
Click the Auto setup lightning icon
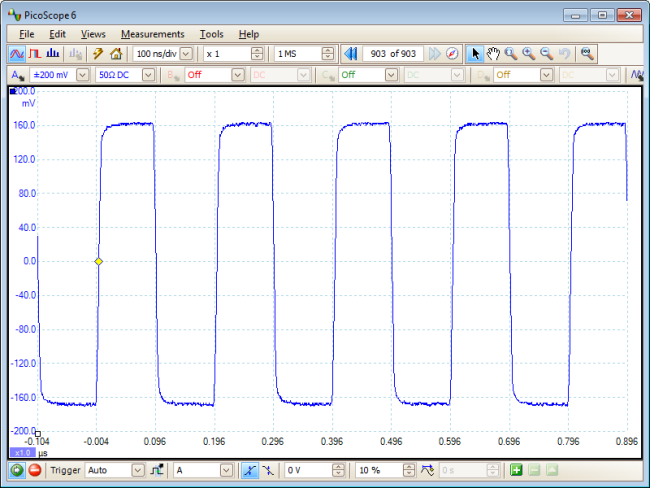pyautogui.click(x=98, y=53)
